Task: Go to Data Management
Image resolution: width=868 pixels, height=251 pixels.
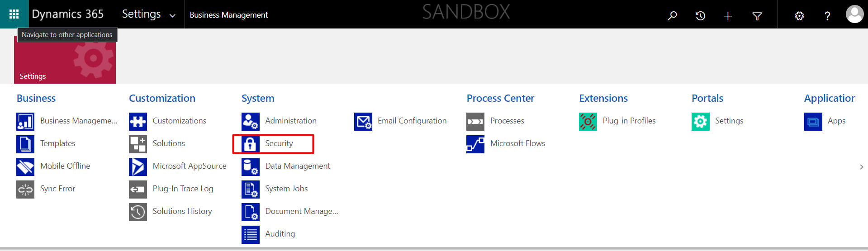Action: tap(297, 166)
